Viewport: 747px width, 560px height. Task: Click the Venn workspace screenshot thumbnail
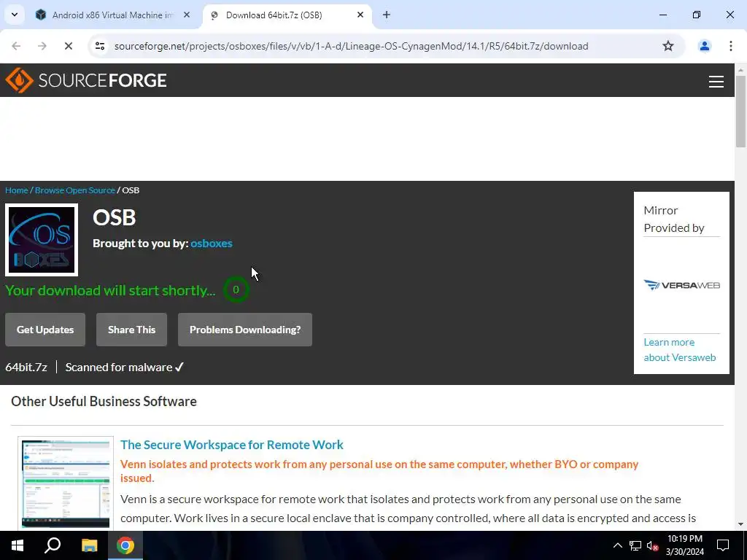click(66, 483)
